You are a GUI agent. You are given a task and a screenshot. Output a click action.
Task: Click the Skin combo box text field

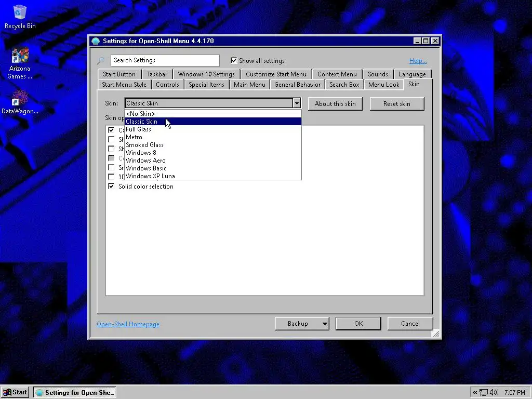point(209,103)
